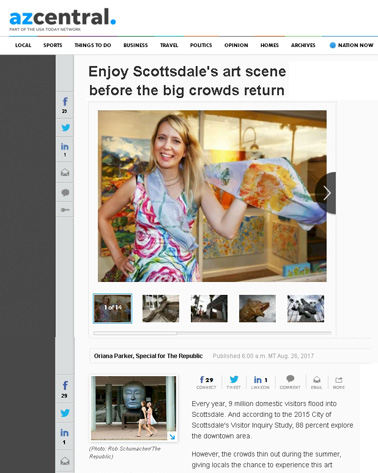The height and width of the screenshot is (473, 378).
Task: Share on LinkedIn from lower sidebar
Action: 65,436
